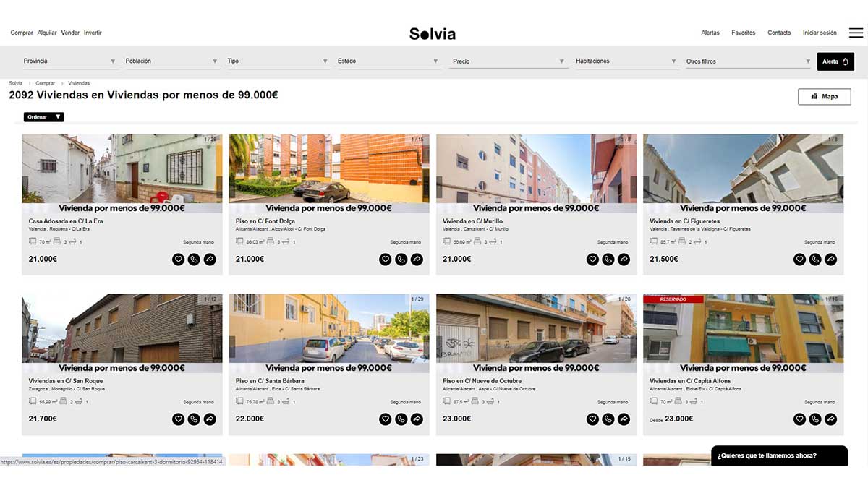Click Iniciar sesión link

820,33
